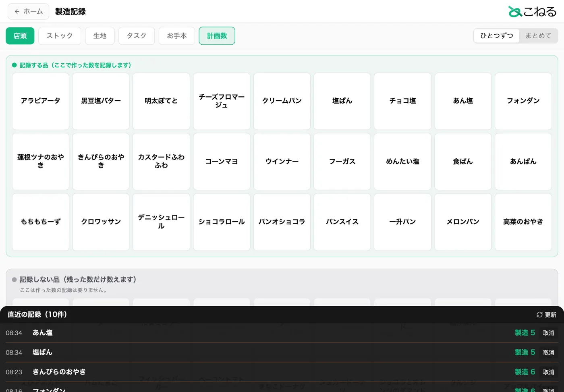Tap the フォンダン product tile
Viewport: 564px width, 392px height.
[523, 101]
